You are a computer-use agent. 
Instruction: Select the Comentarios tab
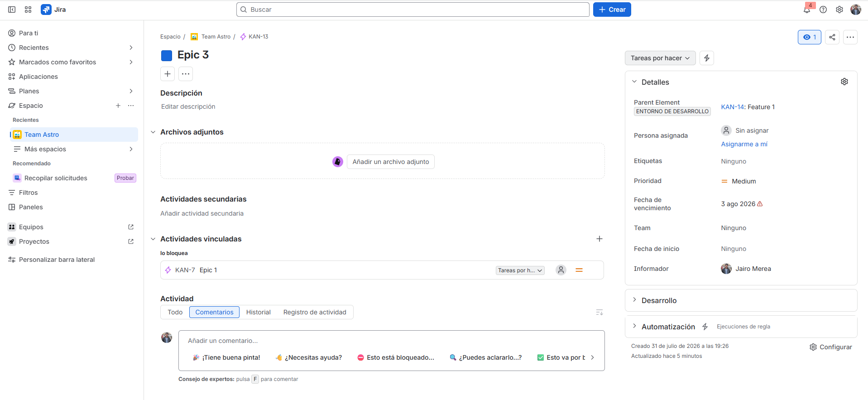point(214,312)
